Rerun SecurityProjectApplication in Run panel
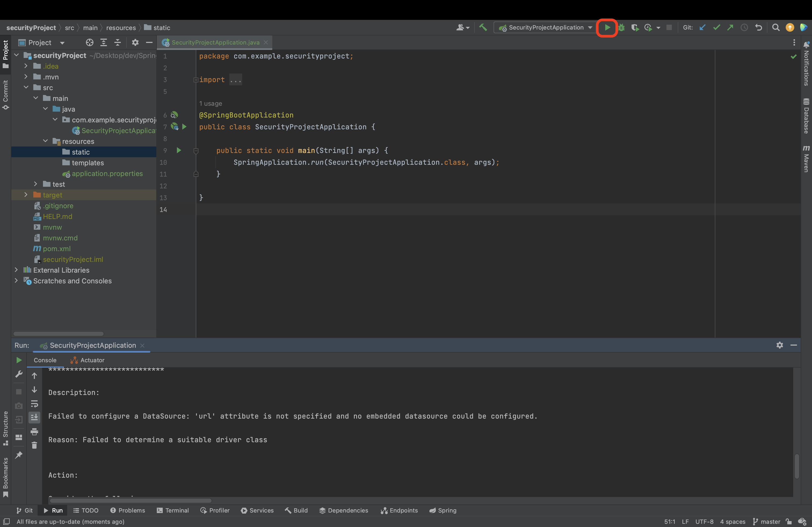Screen dimensions: 812x527 tap(19, 360)
